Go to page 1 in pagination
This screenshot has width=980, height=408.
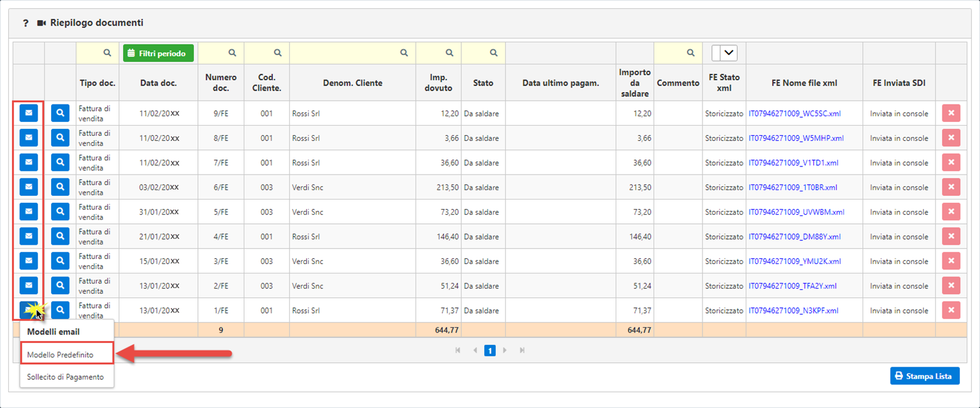click(490, 351)
